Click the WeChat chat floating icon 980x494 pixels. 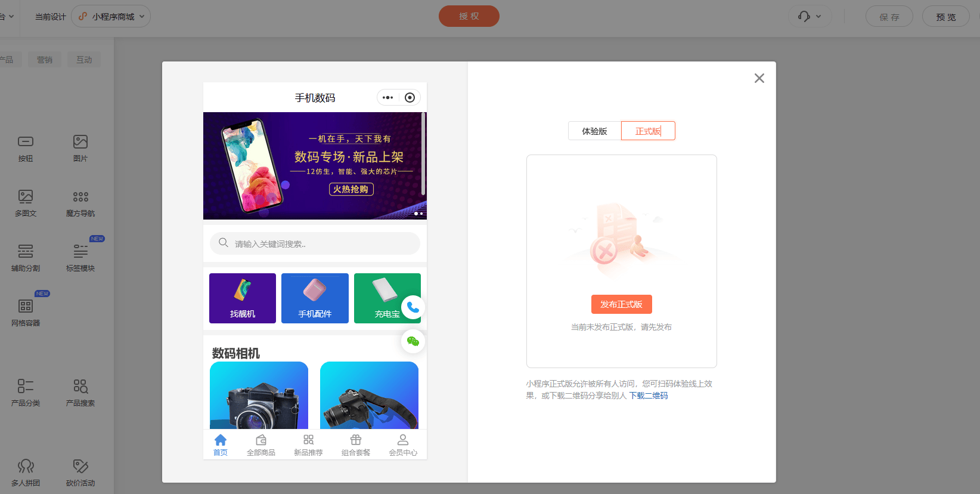(413, 341)
